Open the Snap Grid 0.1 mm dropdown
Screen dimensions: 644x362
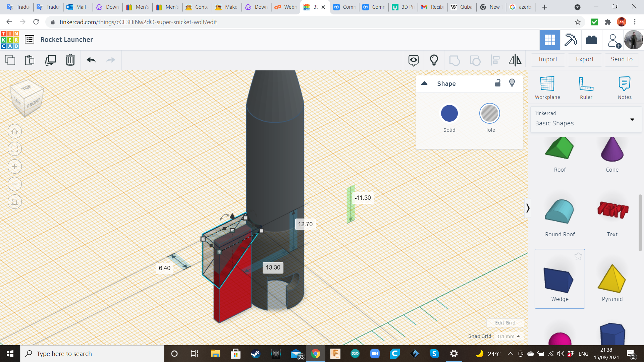(x=509, y=336)
